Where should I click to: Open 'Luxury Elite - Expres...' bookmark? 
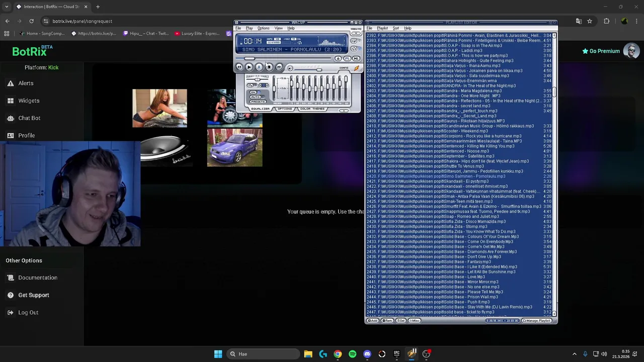coord(197,34)
